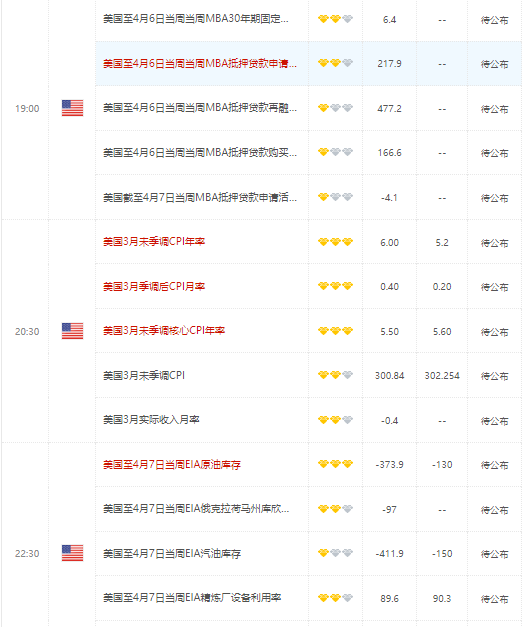Click the US flag beside 22:30
The image size is (522, 627).
click(72, 553)
